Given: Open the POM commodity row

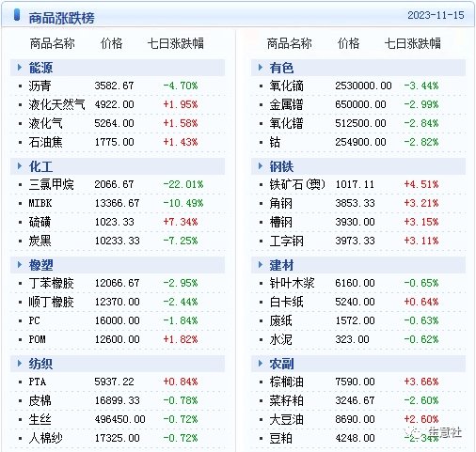Looking at the screenshot, I should coord(37,339).
